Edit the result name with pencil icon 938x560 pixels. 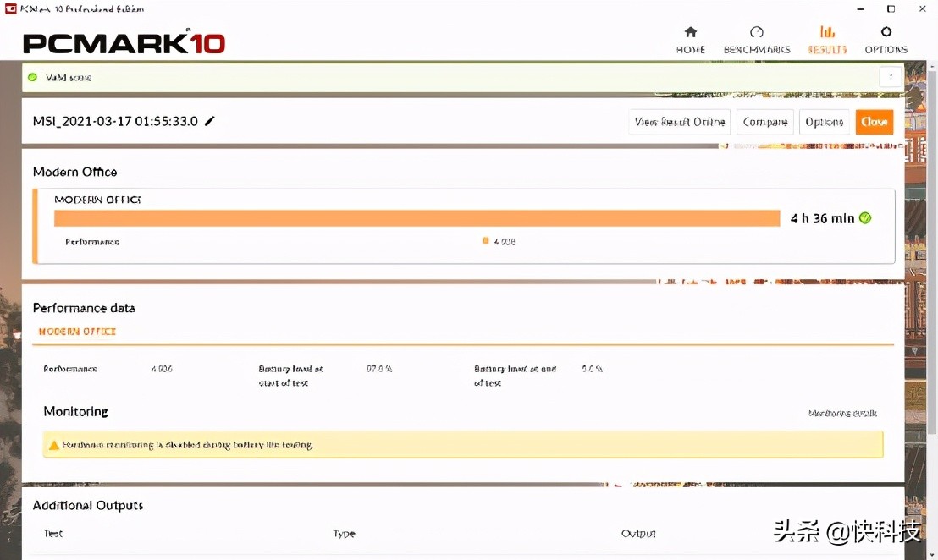pos(209,121)
